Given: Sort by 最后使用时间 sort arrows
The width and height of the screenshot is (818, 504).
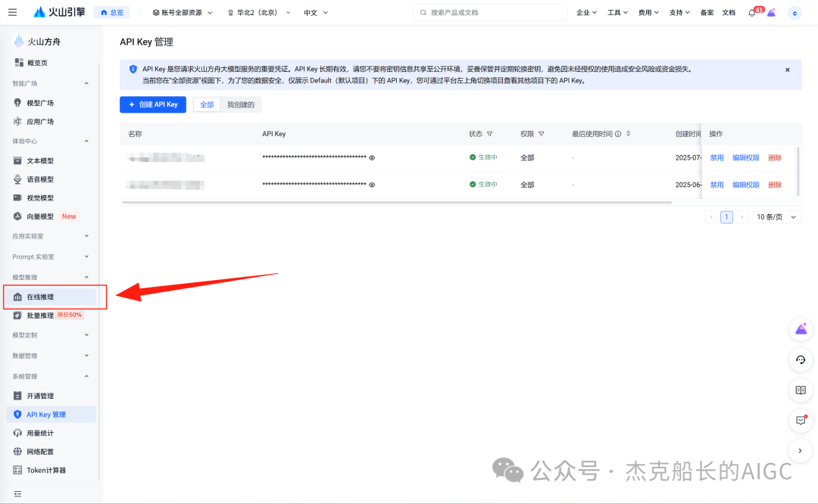Looking at the screenshot, I should [x=628, y=134].
